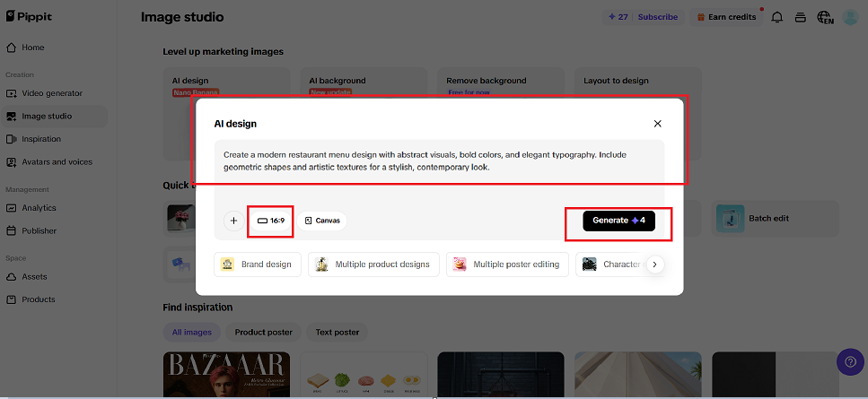Click the Image studio page title
This screenshot has height=399, width=868.
(x=182, y=17)
